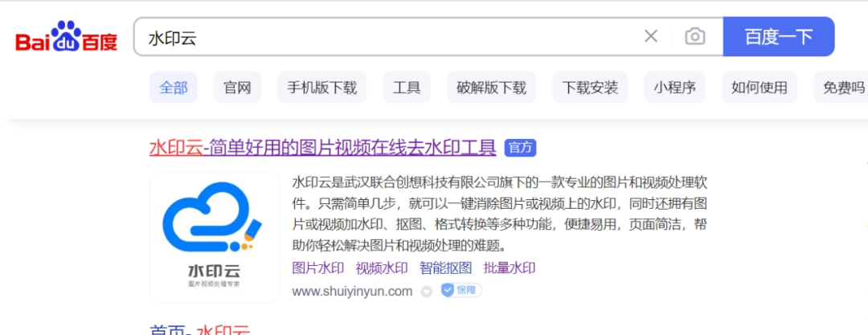The height and width of the screenshot is (335, 868).
Task: Open the 首页- 水印云 result below
Action: tap(200, 329)
